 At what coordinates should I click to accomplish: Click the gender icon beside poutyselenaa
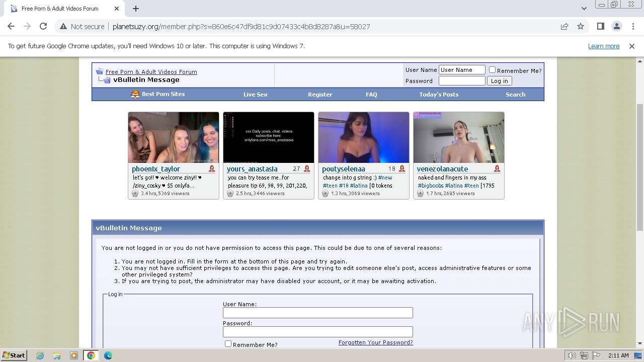click(x=402, y=169)
